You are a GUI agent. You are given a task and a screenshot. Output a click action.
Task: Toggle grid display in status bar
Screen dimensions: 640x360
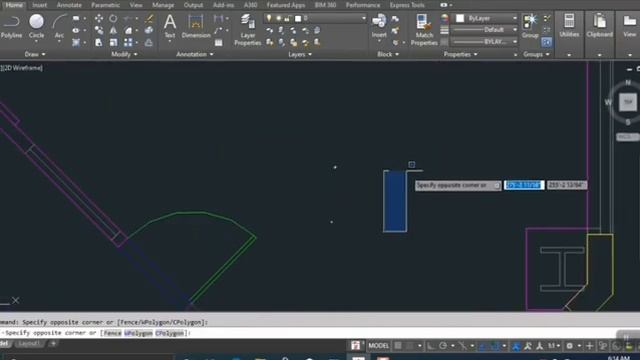[398, 346]
